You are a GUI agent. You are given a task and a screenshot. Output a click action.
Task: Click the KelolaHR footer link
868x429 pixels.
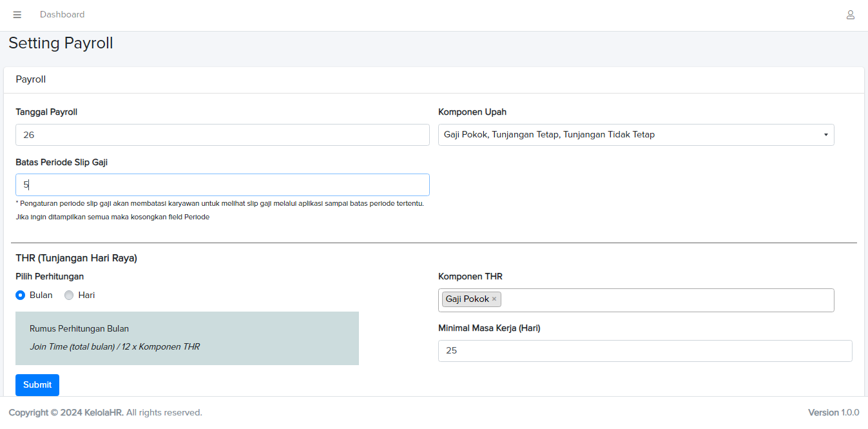pos(103,413)
